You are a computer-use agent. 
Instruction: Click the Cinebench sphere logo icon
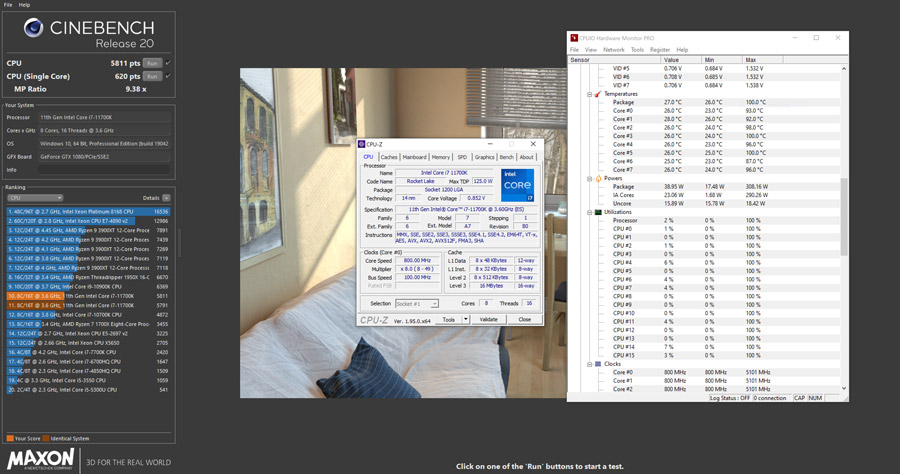(x=33, y=28)
